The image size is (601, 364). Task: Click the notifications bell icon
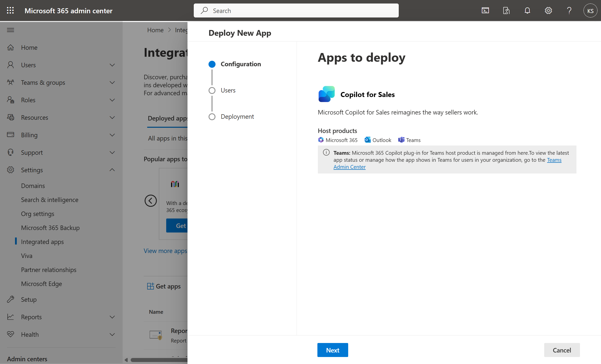527,10
